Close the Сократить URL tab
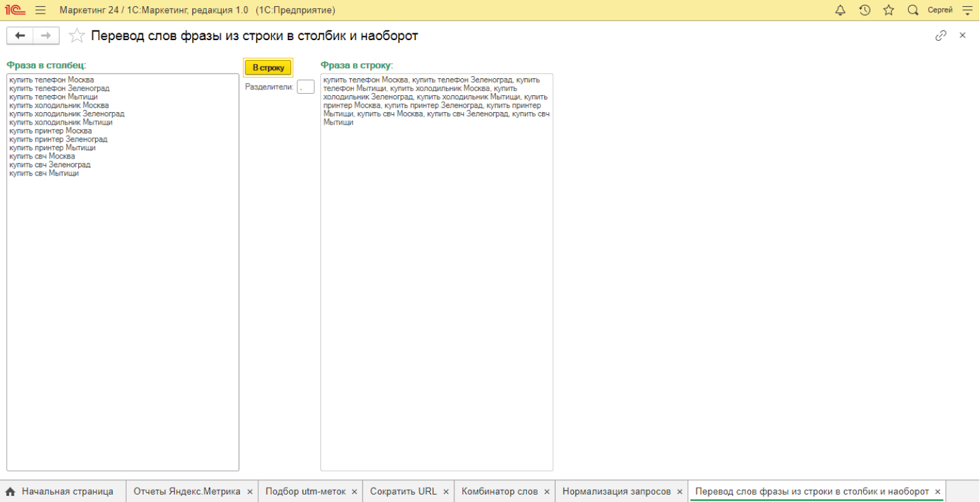Screen dimensions: 980x502 (446, 491)
